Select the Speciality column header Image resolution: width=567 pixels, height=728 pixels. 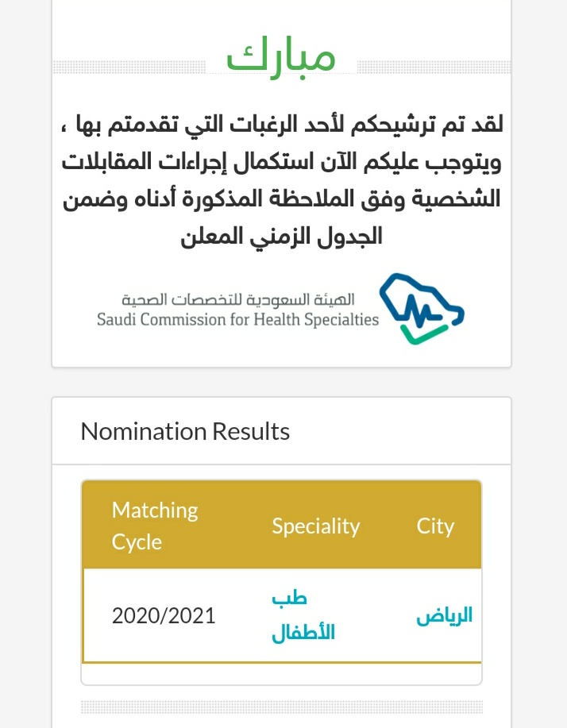point(316,526)
